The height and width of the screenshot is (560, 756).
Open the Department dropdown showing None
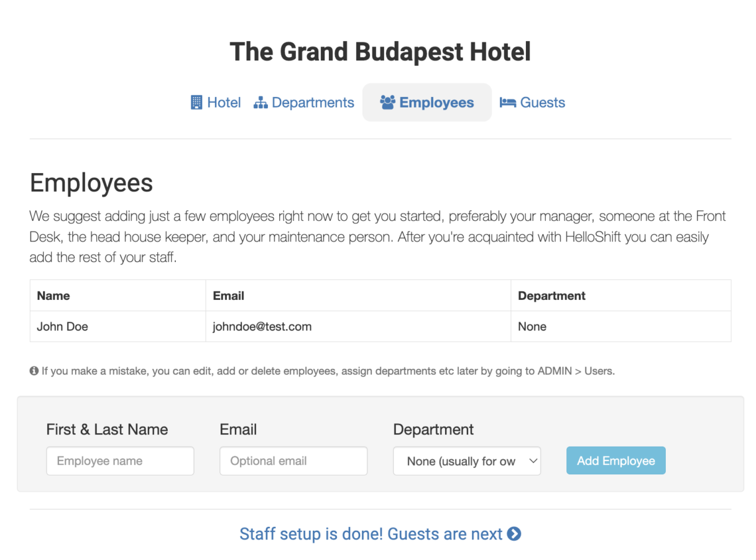tap(467, 461)
